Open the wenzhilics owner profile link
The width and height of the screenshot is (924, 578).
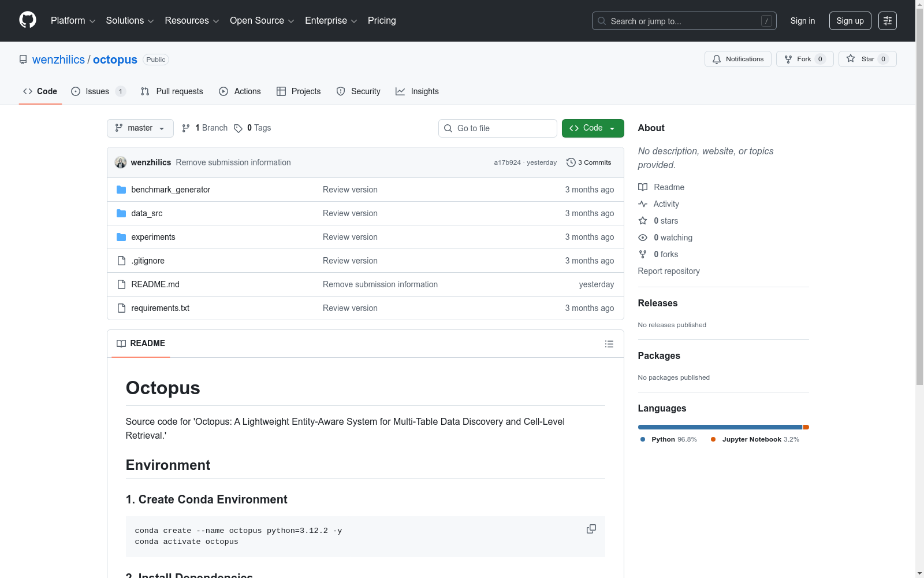click(x=58, y=60)
